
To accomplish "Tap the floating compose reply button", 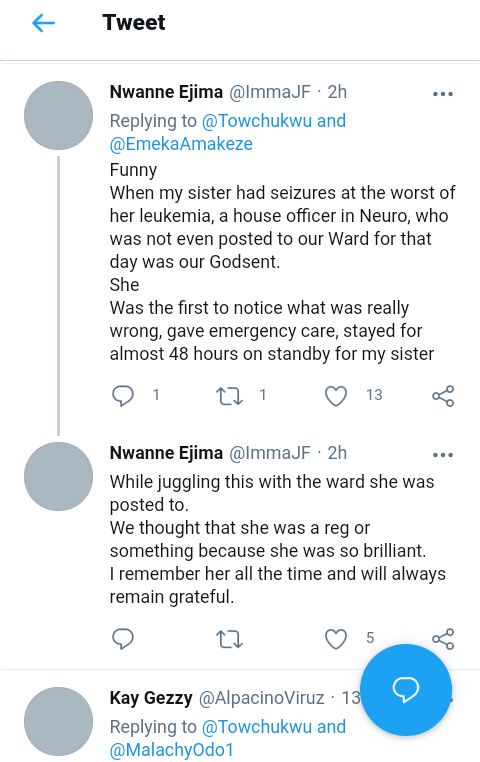I will 406,690.
